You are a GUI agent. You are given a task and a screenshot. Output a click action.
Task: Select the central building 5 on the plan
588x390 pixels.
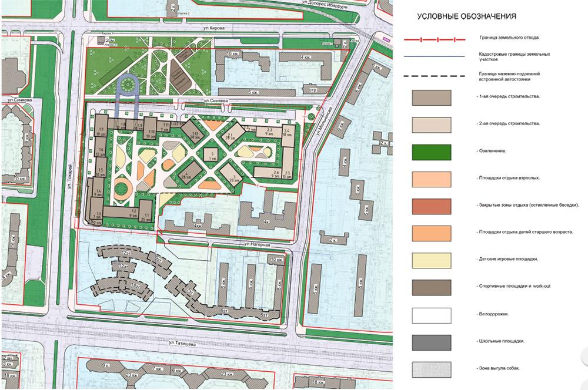pyautogui.click(x=212, y=155)
